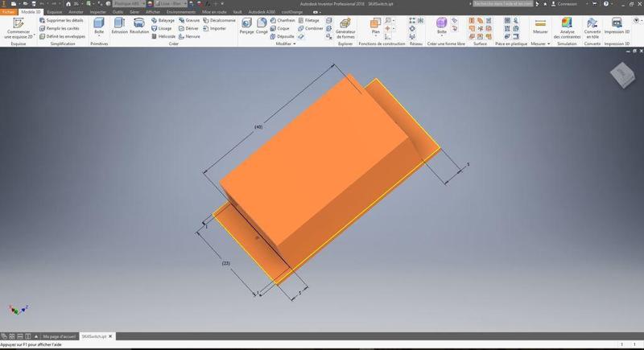Screen dimensions: 644x350
Task: Open the Fichier menu
Action: click(x=8, y=12)
